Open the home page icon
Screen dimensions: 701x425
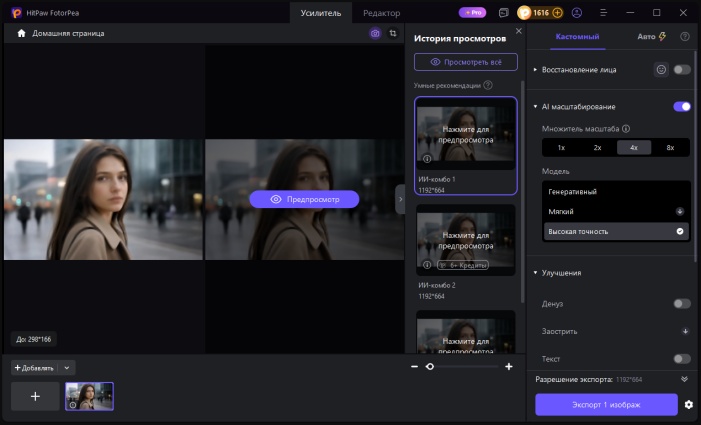(21, 34)
